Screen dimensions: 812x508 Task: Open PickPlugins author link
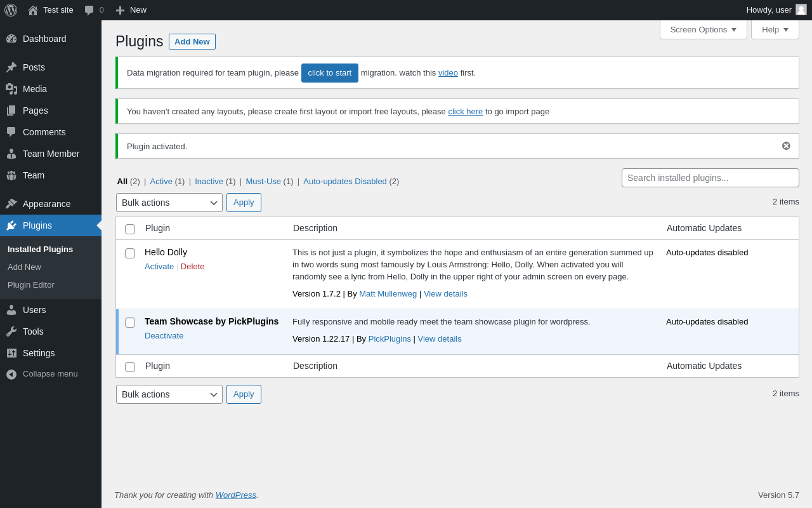coord(390,339)
